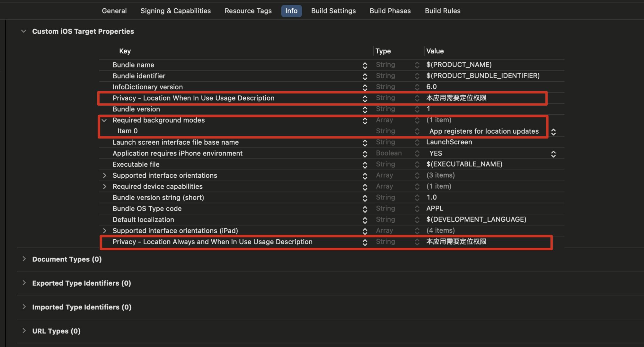The height and width of the screenshot is (347, 644).
Task: Open YES boolean value popup
Action: coord(553,154)
